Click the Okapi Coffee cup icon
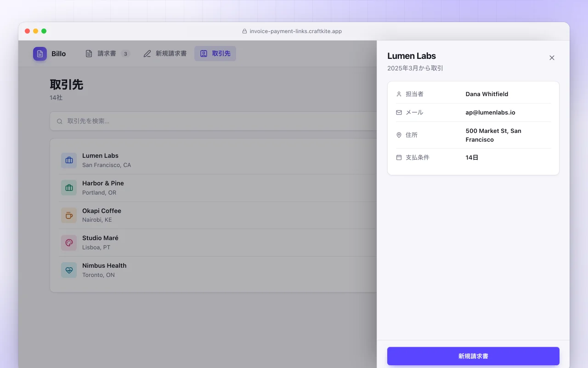Viewport: 588px width, 368px height. click(x=69, y=215)
